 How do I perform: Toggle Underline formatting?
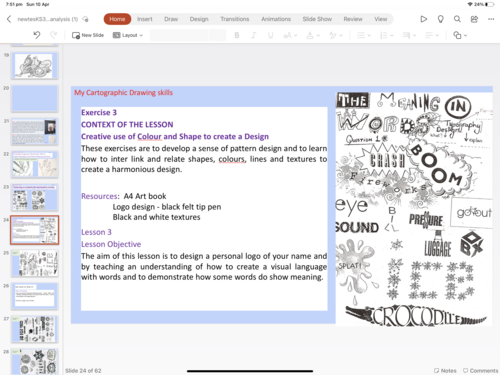pyautogui.click(x=270, y=35)
